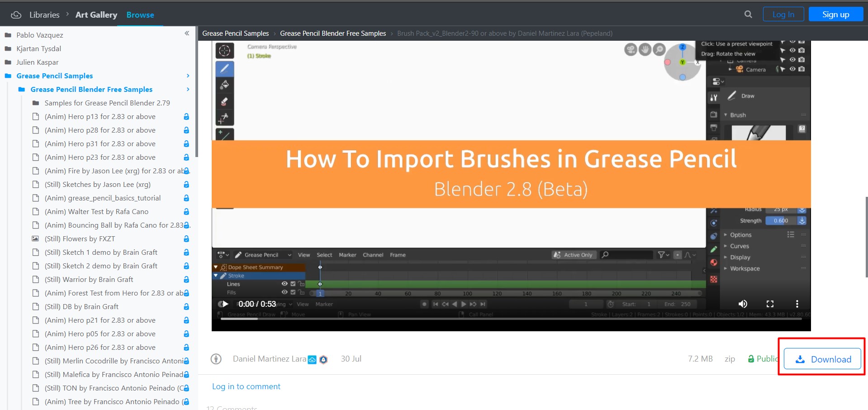868x410 pixels.
Task: Click the 30 Jul date text
Action: click(351, 359)
